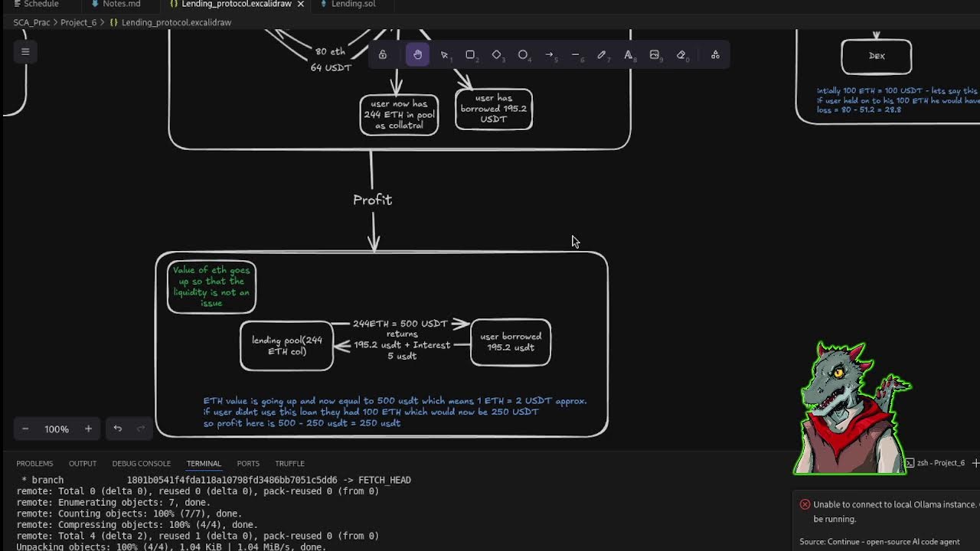Click the 'branch ... FETCH_HEAD' terminal line
The width and height of the screenshot is (980, 551).
(216, 480)
